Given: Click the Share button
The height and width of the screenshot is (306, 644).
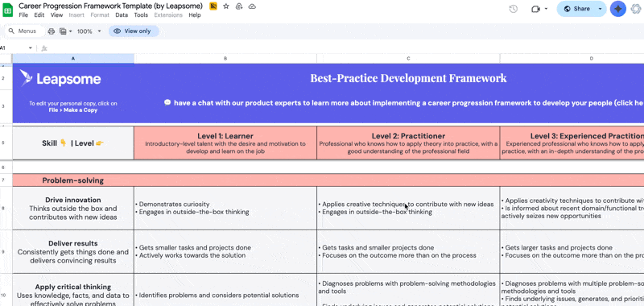Looking at the screenshot, I should click(576, 9).
